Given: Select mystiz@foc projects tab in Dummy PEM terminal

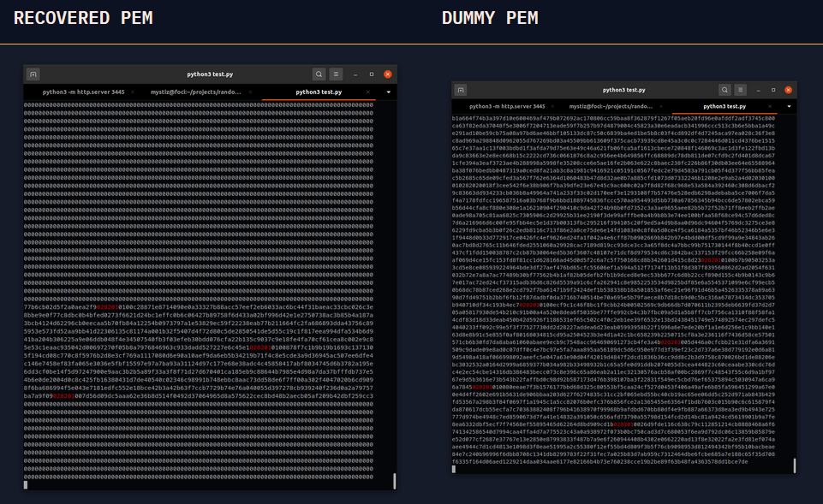Looking at the screenshot, I should [x=611, y=106].
